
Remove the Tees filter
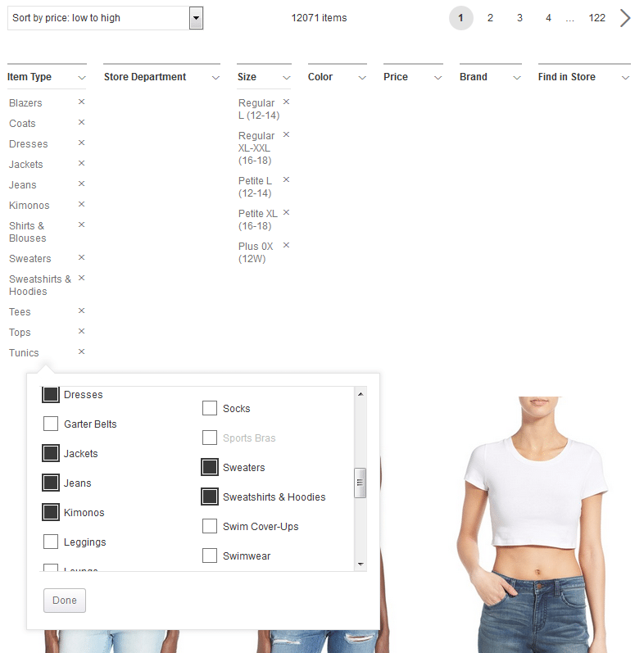coord(82,311)
